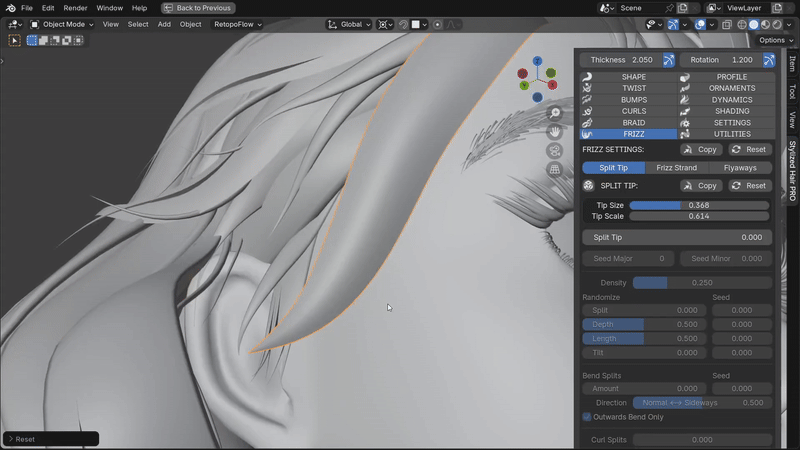The image size is (800, 450).
Task: Click the viewport zoom magnifier icon
Action: click(555, 113)
